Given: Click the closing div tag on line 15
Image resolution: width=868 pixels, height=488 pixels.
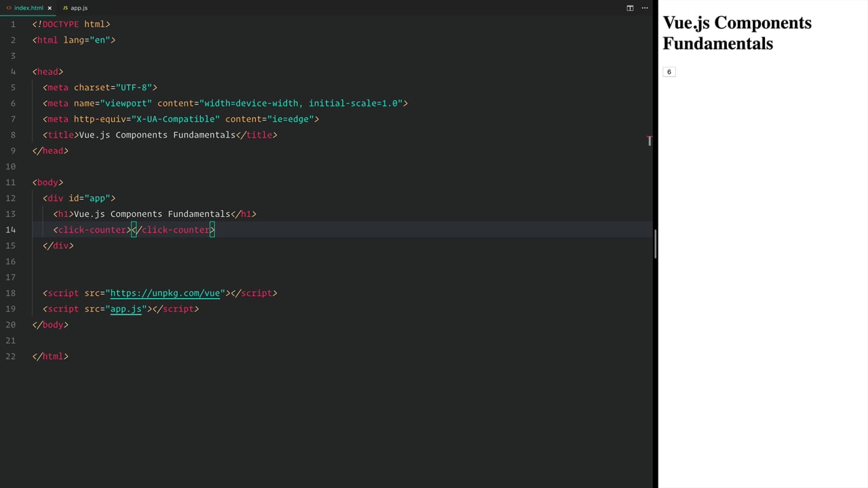Looking at the screenshot, I should coord(58,245).
